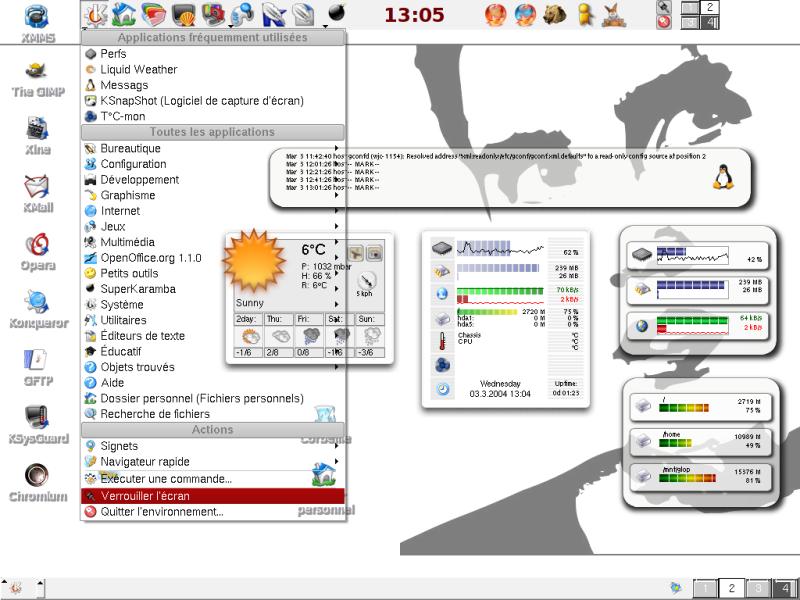Open the Perfs menu entry
The height and width of the screenshot is (600, 800).
coord(213,54)
